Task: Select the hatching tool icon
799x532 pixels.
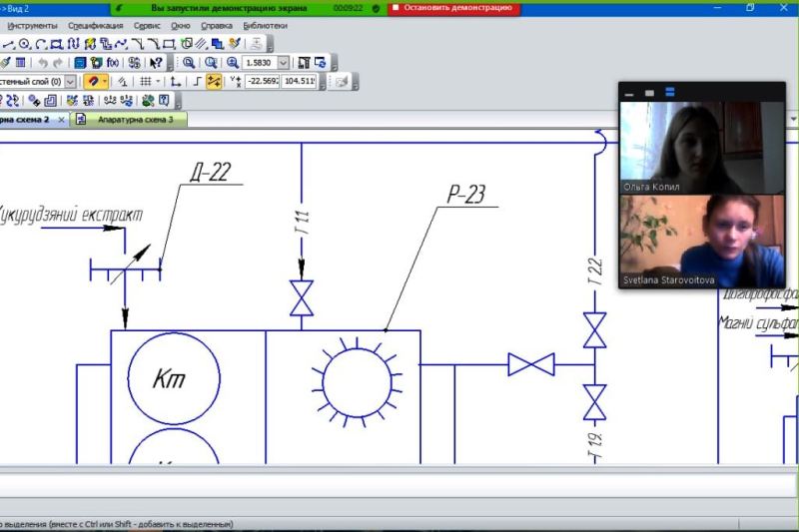Action: [x=201, y=44]
